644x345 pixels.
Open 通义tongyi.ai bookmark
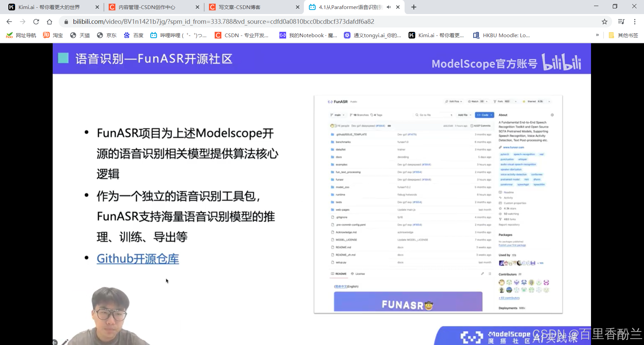point(373,35)
